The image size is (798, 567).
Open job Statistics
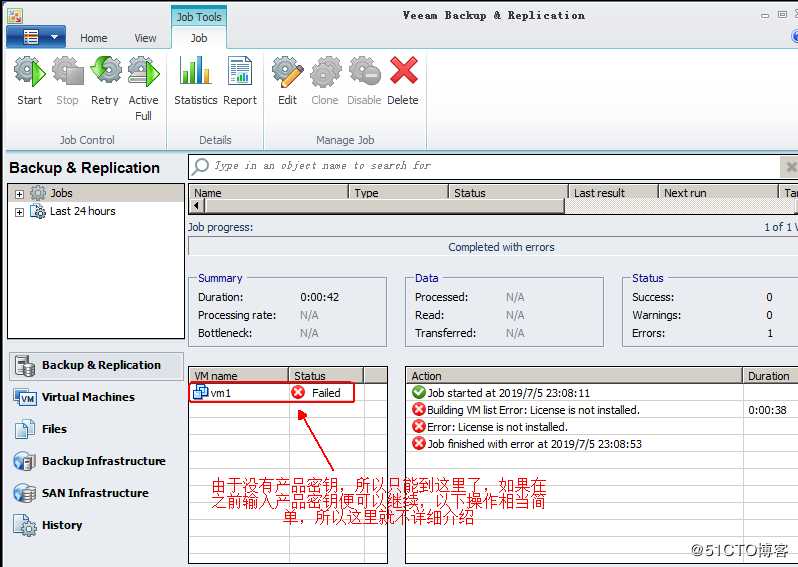tap(195, 81)
